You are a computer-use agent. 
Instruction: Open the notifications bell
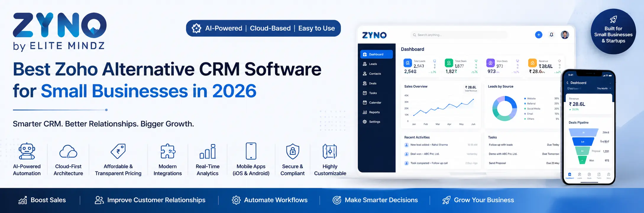(551, 35)
